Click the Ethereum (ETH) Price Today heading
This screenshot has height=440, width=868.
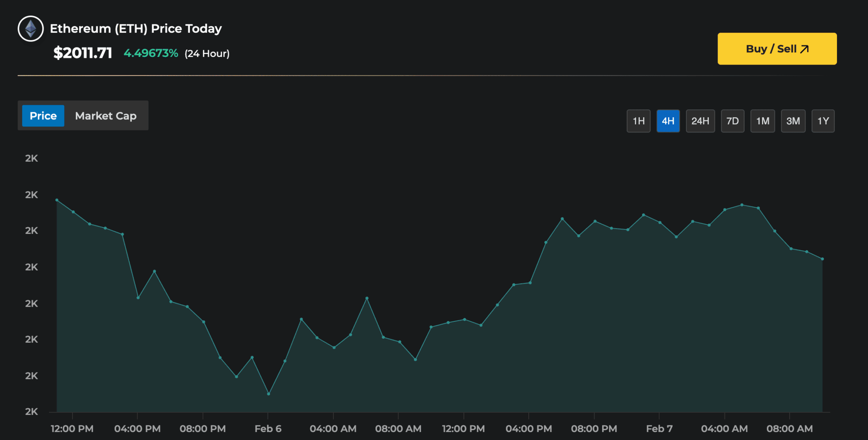click(135, 28)
